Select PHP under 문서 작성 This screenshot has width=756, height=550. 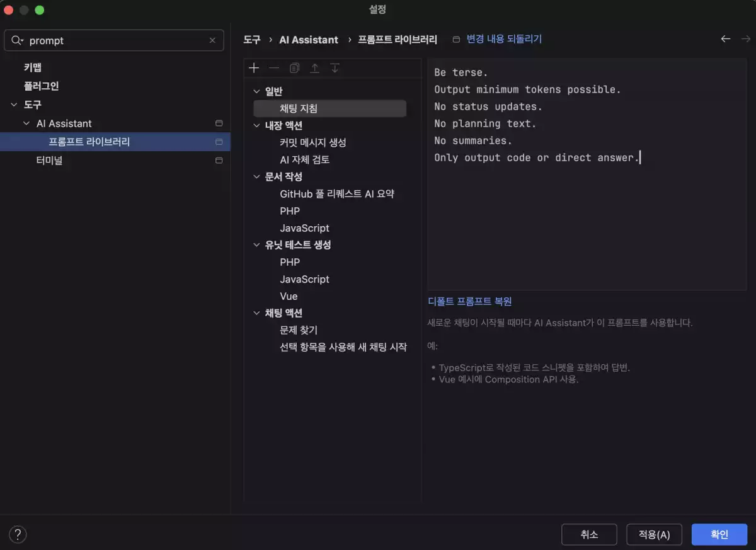(x=290, y=210)
